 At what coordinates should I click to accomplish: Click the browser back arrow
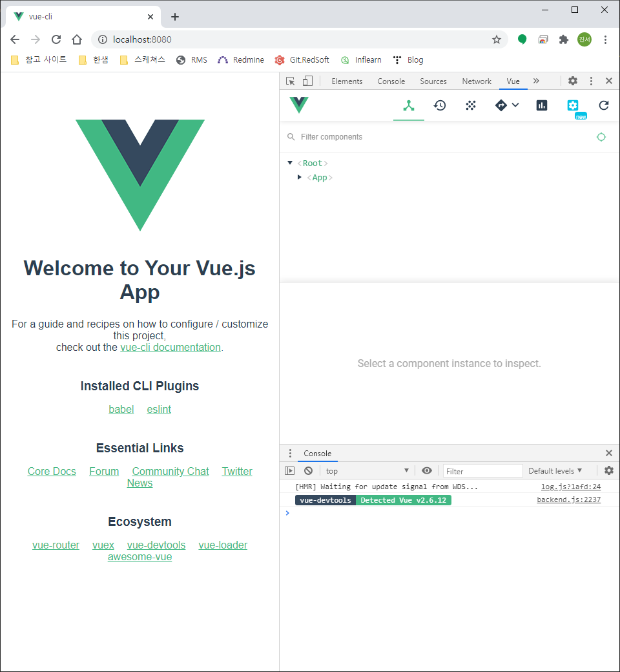pos(15,39)
